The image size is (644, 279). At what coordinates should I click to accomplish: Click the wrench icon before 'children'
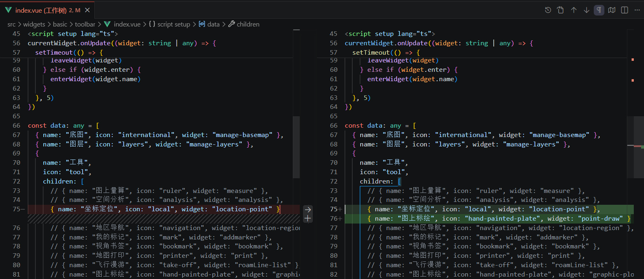(232, 24)
